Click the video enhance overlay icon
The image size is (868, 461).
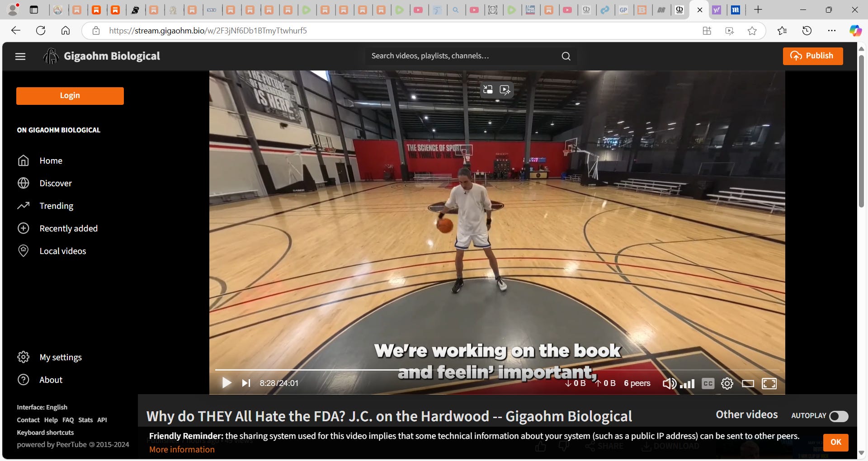[505, 90]
